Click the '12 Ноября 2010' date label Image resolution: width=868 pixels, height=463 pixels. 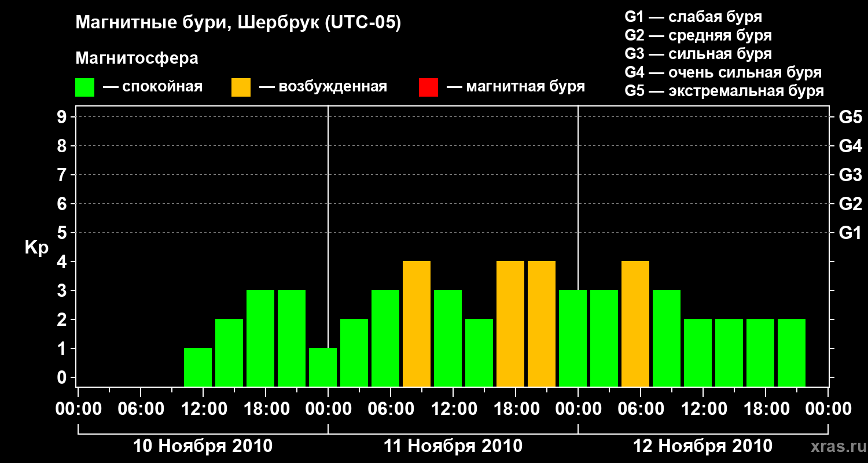pyautogui.click(x=703, y=446)
